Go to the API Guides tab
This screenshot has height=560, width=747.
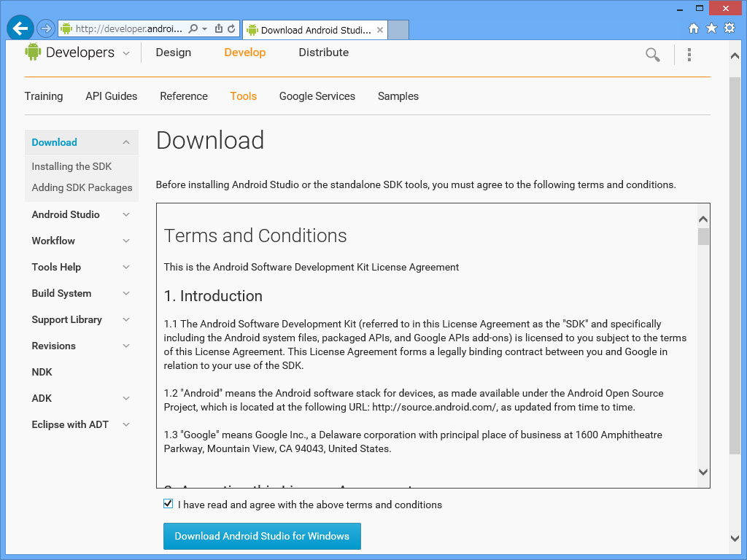click(x=112, y=96)
